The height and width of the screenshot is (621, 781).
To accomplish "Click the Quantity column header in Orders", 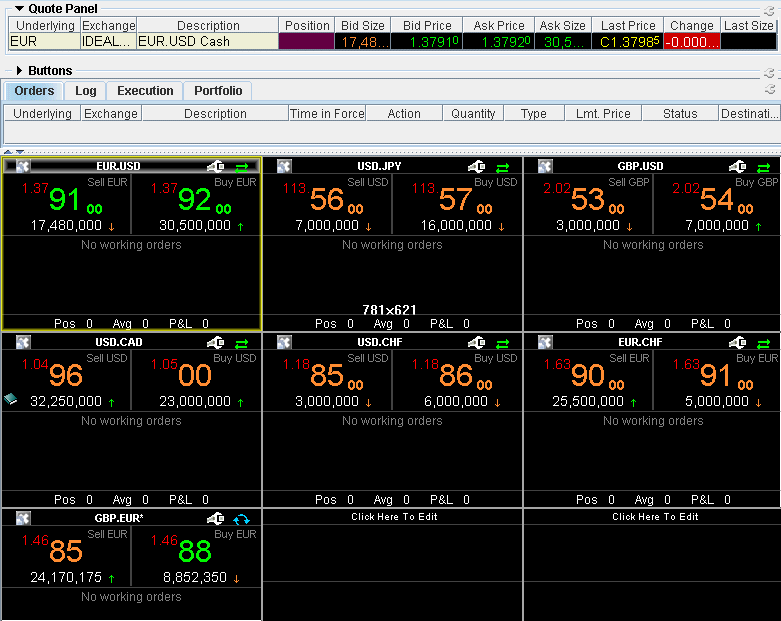I will [473, 114].
